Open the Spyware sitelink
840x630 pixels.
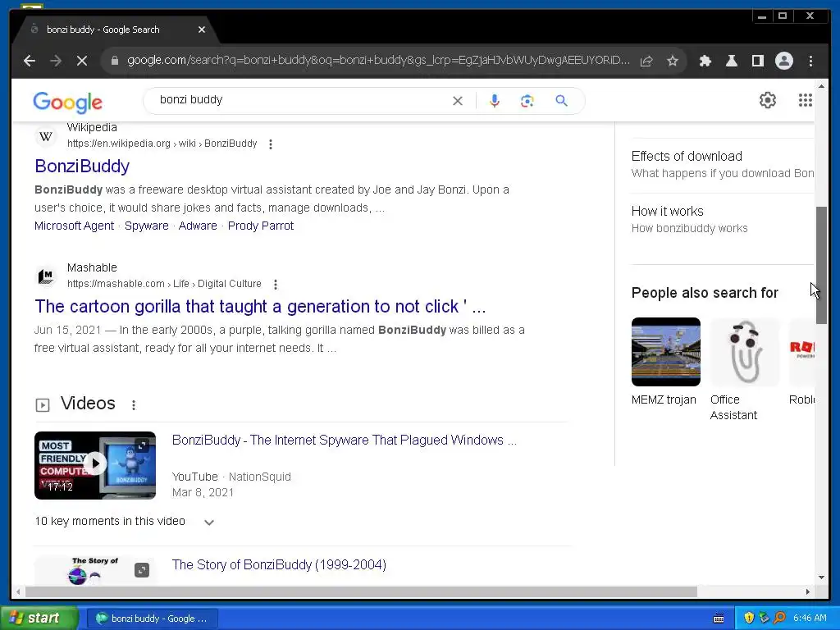coord(147,226)
